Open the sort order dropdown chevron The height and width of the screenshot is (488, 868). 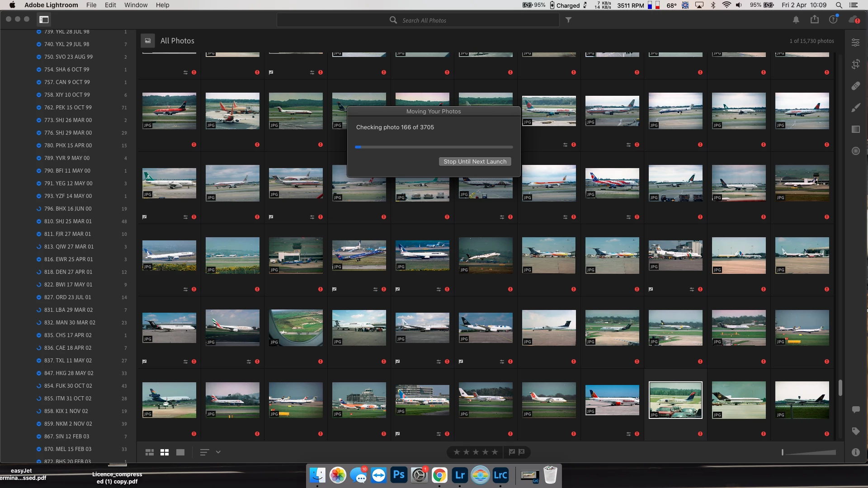tap(218, 452)
